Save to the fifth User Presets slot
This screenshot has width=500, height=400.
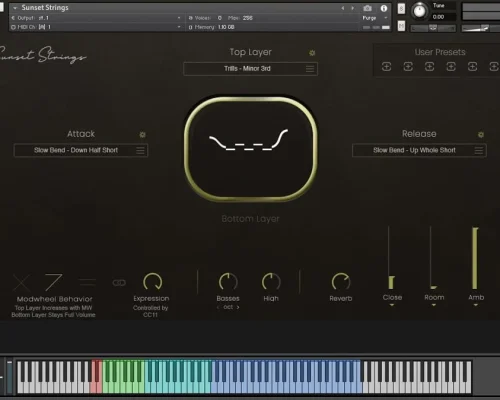point(472,67)
